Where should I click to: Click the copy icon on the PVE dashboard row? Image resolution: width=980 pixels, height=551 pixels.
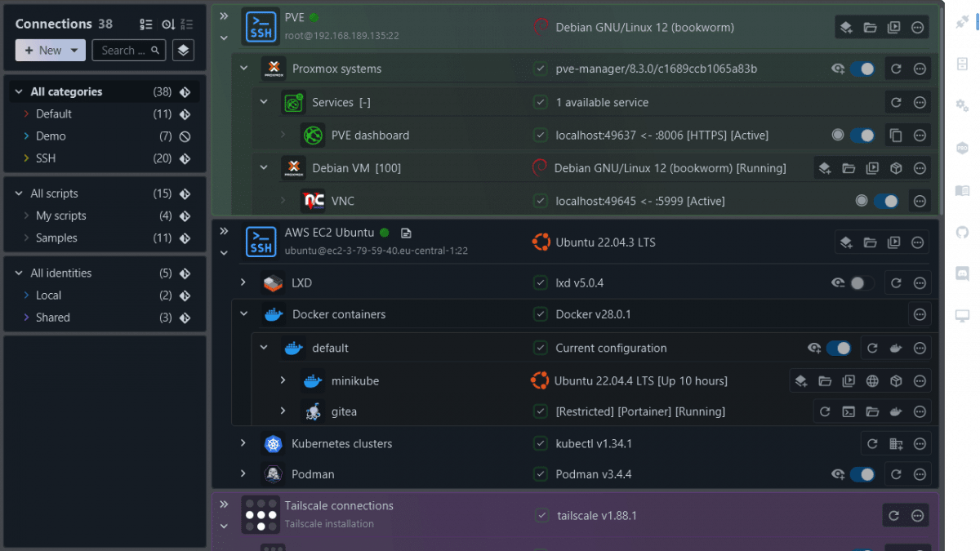coord(895,135)
